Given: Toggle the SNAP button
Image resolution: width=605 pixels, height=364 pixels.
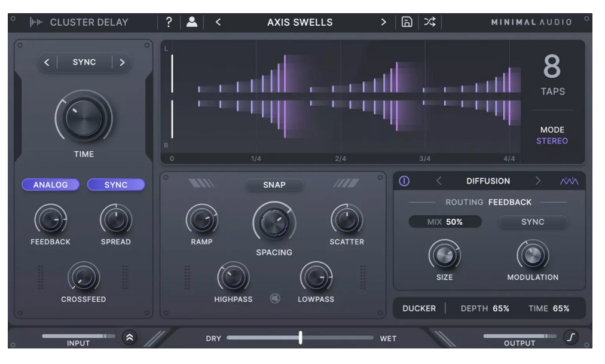Looking at the screenshot, I should [274, 185].
